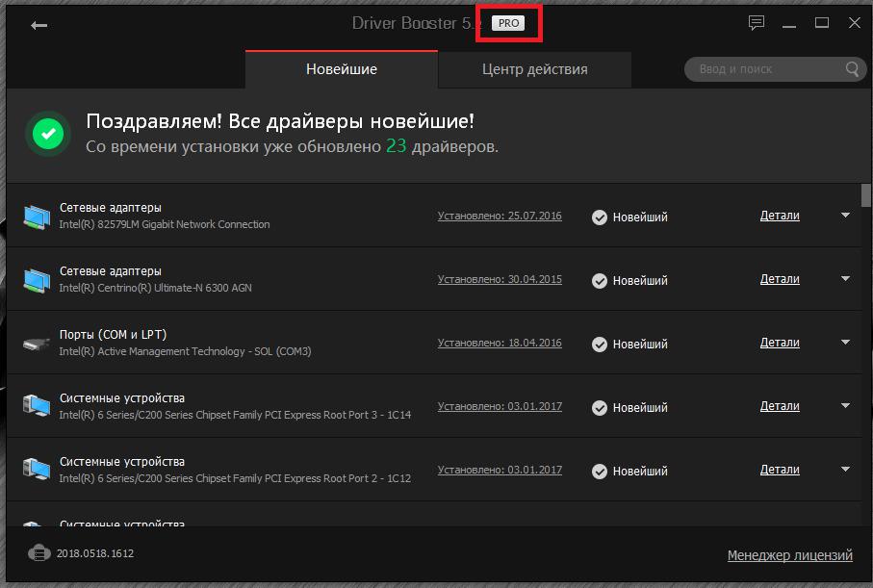Click the green checkmark success icon

(x=48, y=134)
